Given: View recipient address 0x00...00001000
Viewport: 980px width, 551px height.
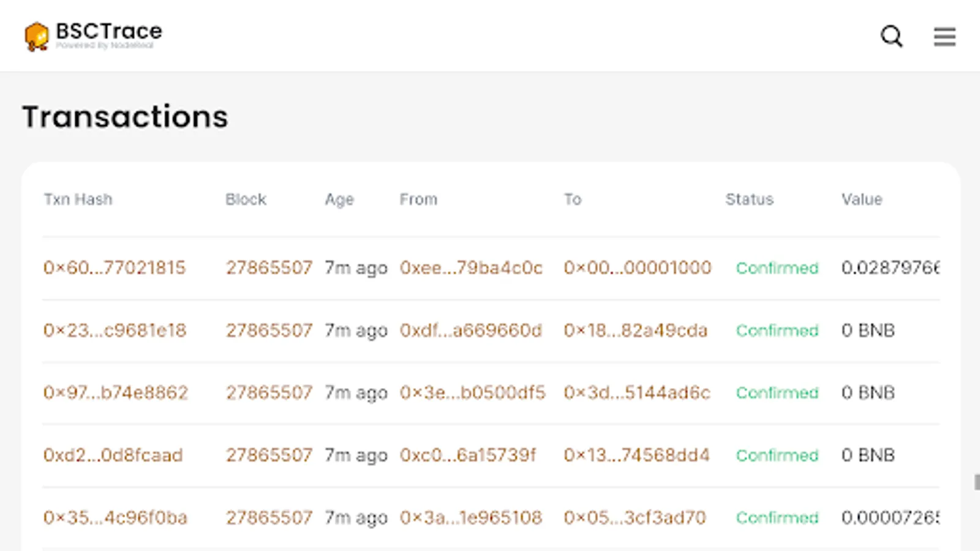Looking at the screenshot, I should point(638,268).
